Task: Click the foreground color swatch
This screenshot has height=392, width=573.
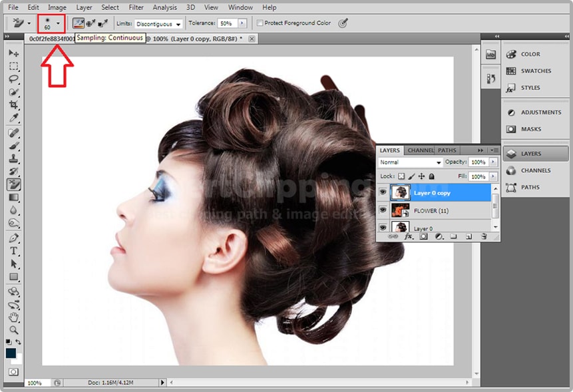Action: pyautogui.click(x=11, y=353)
